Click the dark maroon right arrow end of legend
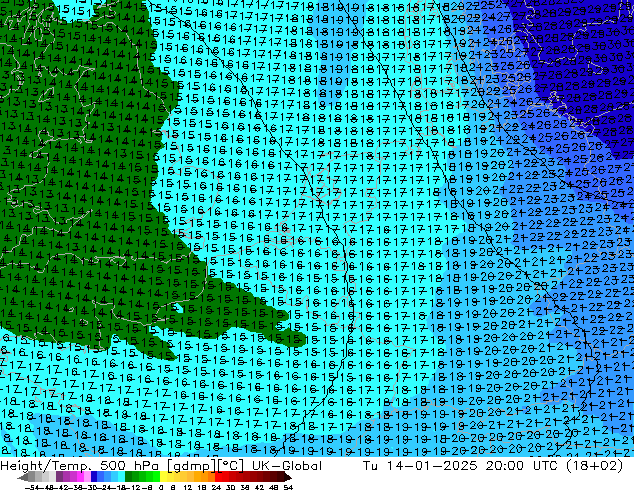 point(287,477)
